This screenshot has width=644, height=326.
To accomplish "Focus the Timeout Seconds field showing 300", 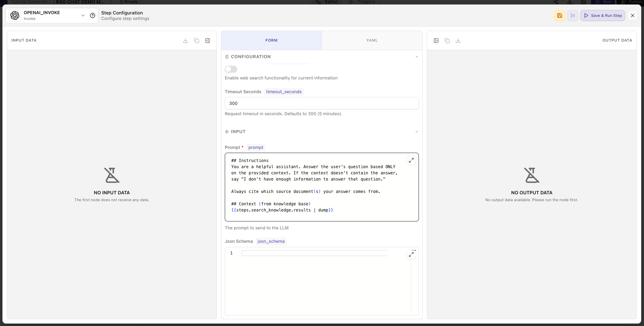I will tap(321, 103).
